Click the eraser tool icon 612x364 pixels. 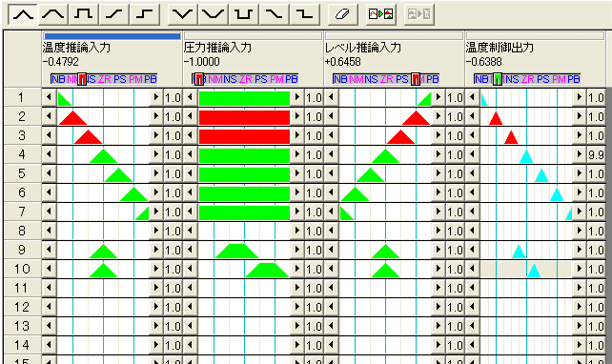coord(342,14)
